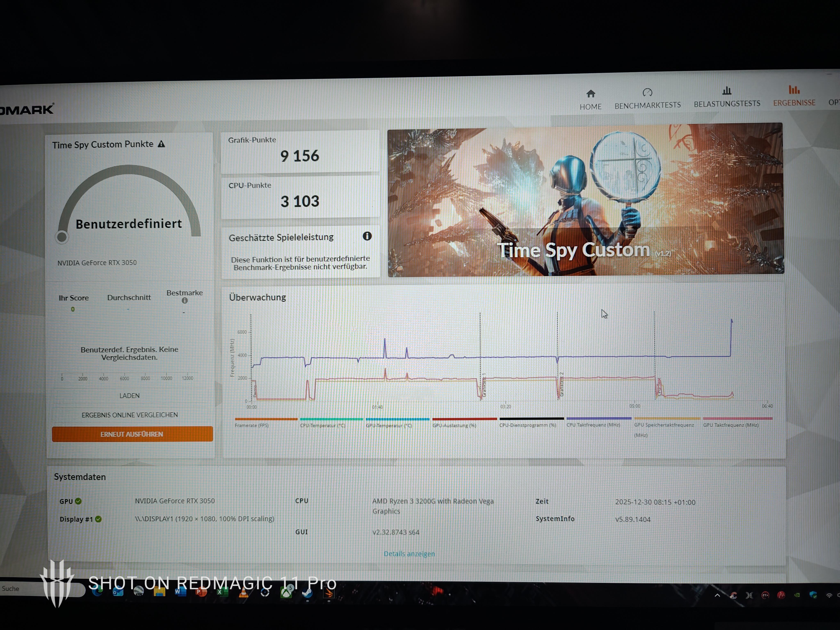Toggle CPU Taktfrequenz (MHz) legend entry
The width and height of the screenshot is (840, 630).
[x=593, y=425]
